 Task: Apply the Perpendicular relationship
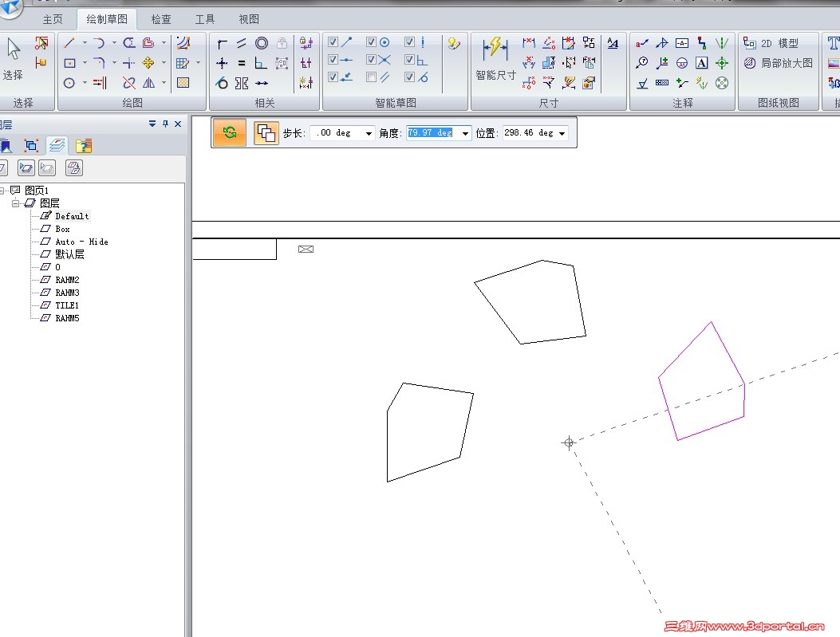tap(261, 63)
